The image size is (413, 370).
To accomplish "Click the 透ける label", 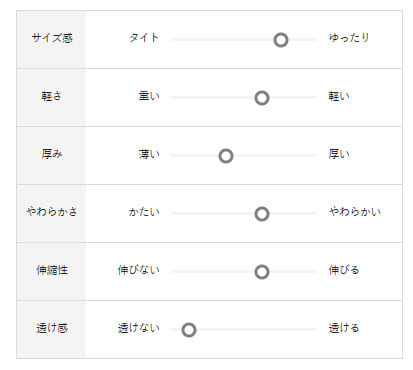I will coord(344,328).
